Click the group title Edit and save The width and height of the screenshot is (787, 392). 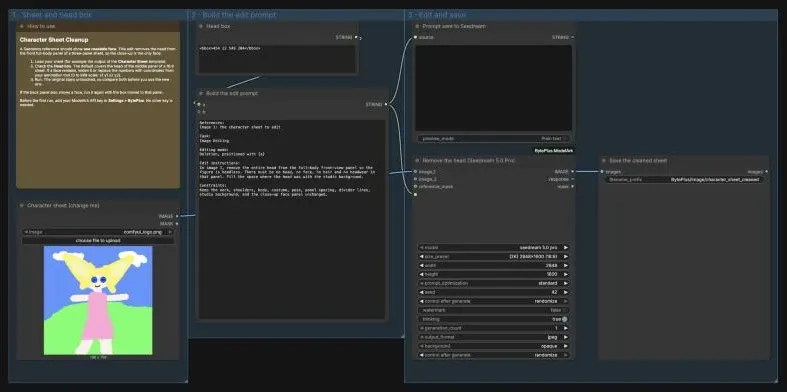[x=437, y=15]
